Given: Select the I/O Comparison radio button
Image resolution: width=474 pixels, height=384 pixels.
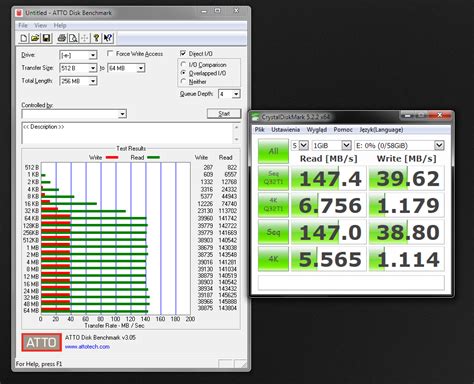Looking at the screenshot, I should point(183,64).
